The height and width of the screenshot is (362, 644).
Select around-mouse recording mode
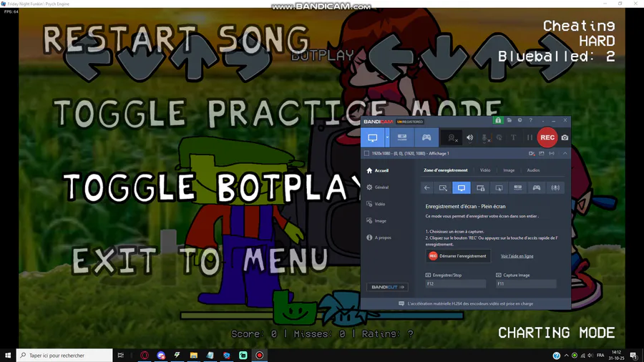tap(499, 188)
